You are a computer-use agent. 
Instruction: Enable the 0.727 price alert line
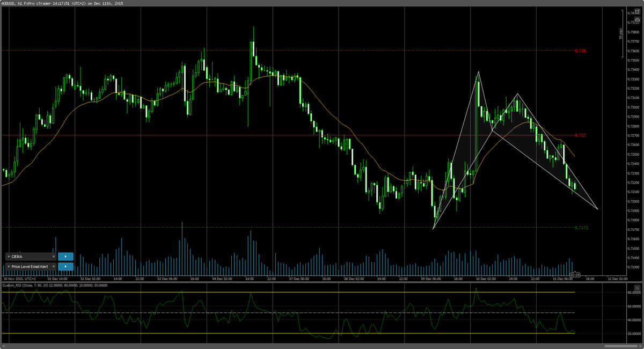tap(580, 135)
